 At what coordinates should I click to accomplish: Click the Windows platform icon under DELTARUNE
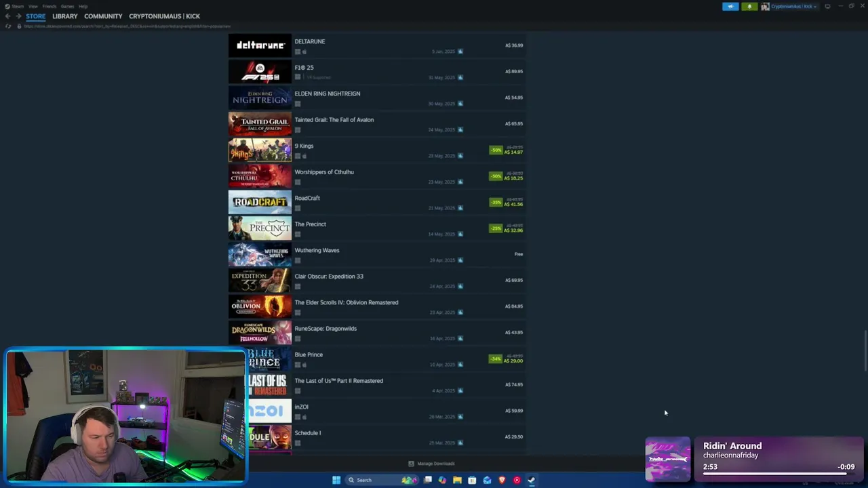[x=297, y=52]
